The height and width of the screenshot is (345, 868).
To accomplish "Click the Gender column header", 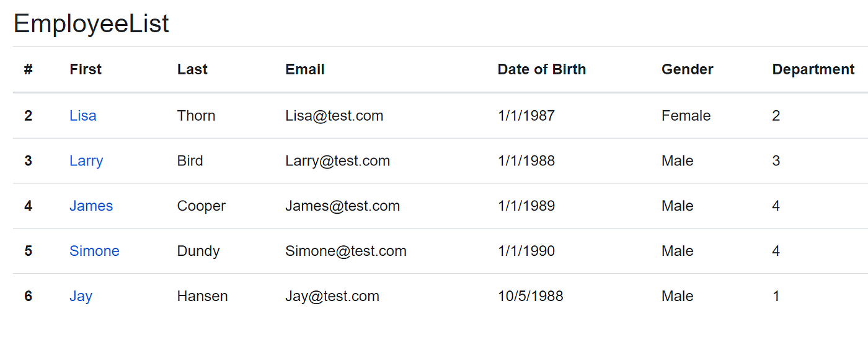I will tap(688, 69).
